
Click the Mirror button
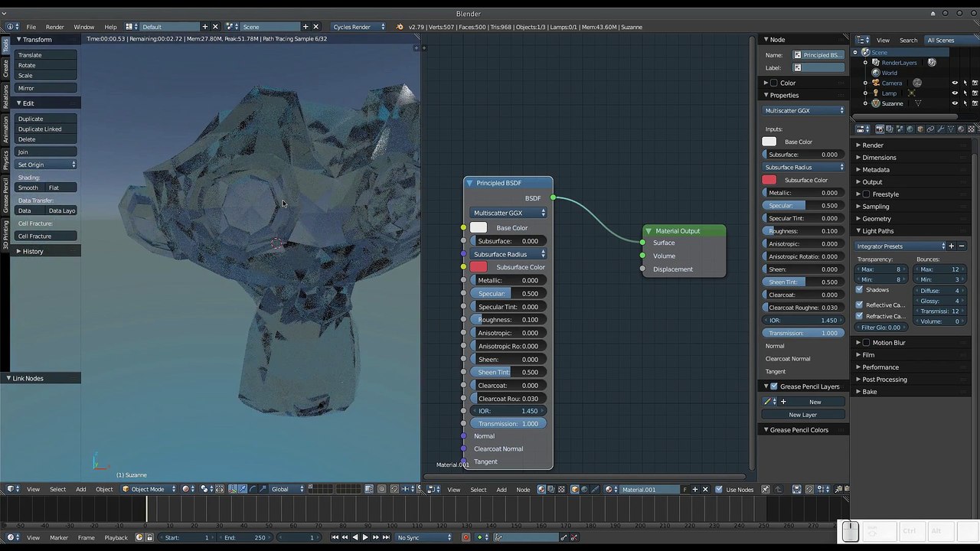[x=46, y=89]
